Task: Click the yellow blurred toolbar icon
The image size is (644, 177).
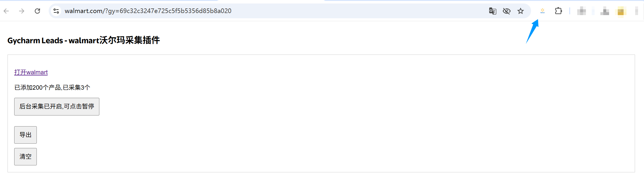Action: [x=621, y=12]
